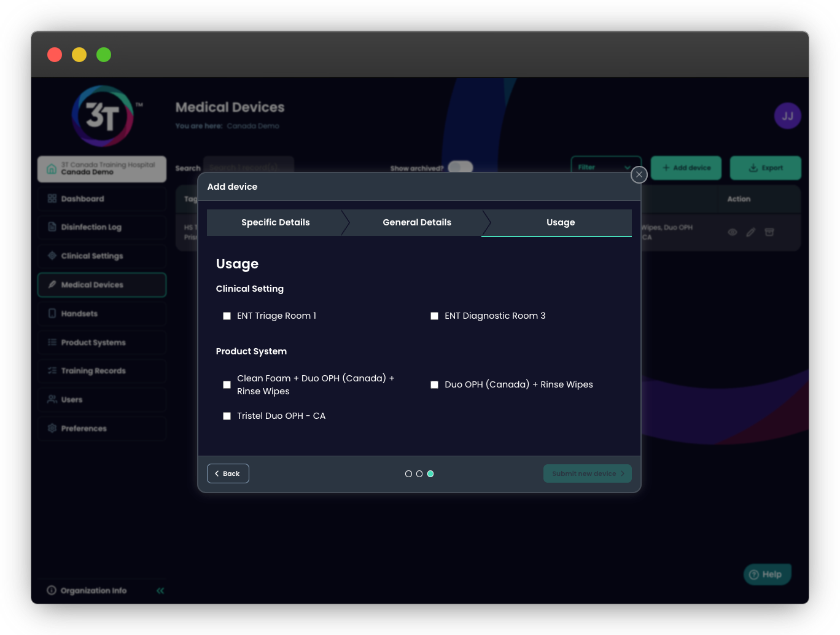This screenshot has width=840, height=635.
Task: Open Clinical Settings in sidebar
Action: tap(102, 256)
